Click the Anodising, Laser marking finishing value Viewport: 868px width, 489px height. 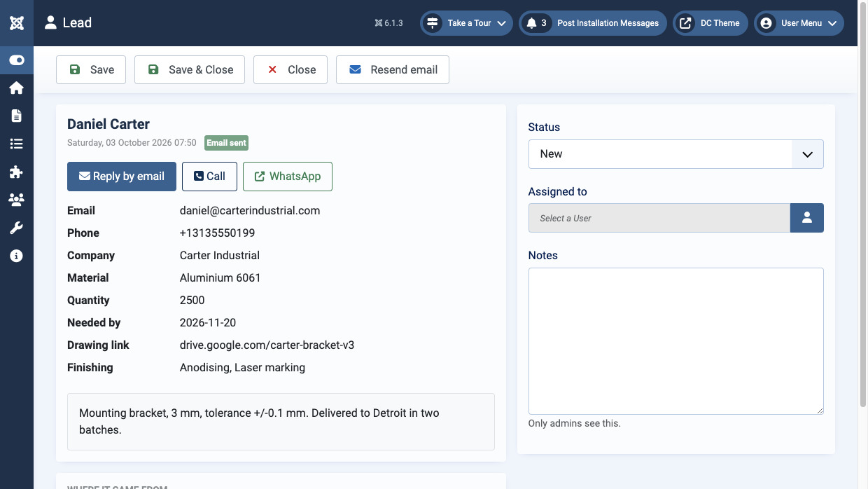click(x=243, y=368)
